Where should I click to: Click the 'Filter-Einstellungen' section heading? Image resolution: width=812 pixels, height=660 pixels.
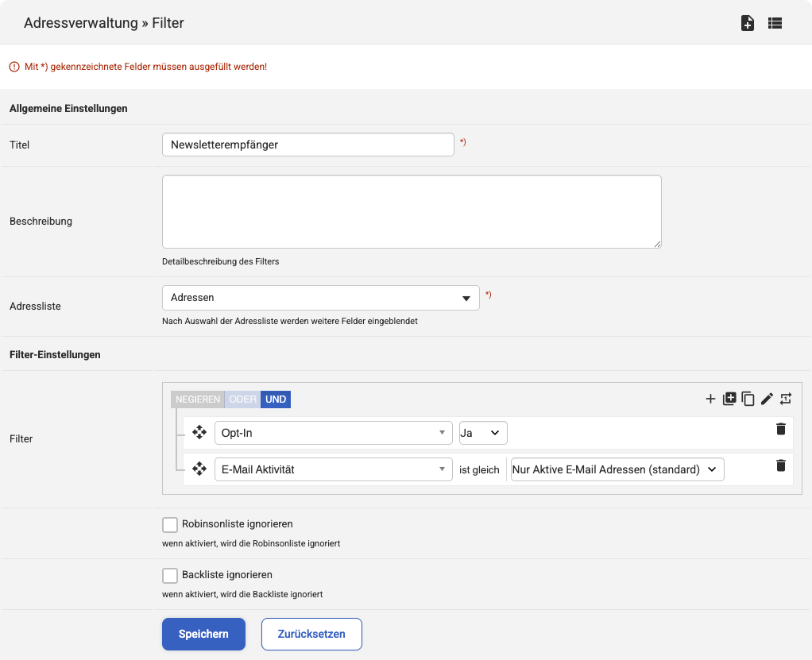[55, 354]
